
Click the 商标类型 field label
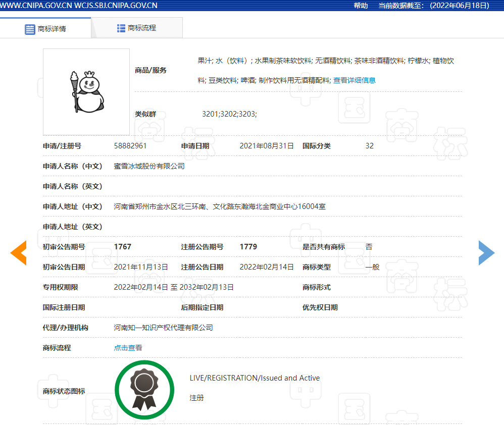point(317,267)
